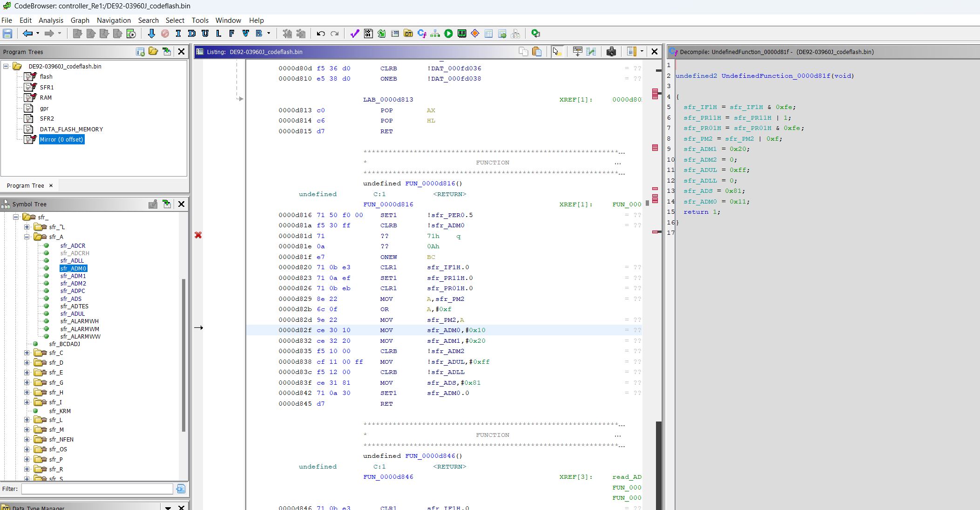Open the Function Graph hierarchy icon

435,34
